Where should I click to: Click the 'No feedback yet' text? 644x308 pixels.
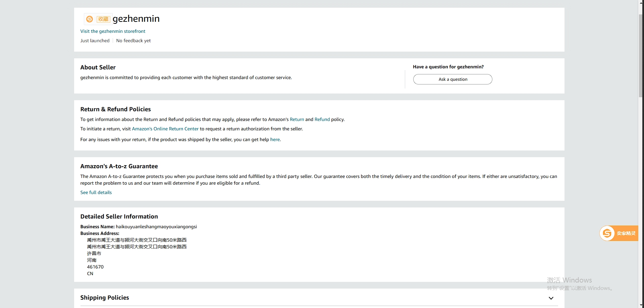(133, 41)
